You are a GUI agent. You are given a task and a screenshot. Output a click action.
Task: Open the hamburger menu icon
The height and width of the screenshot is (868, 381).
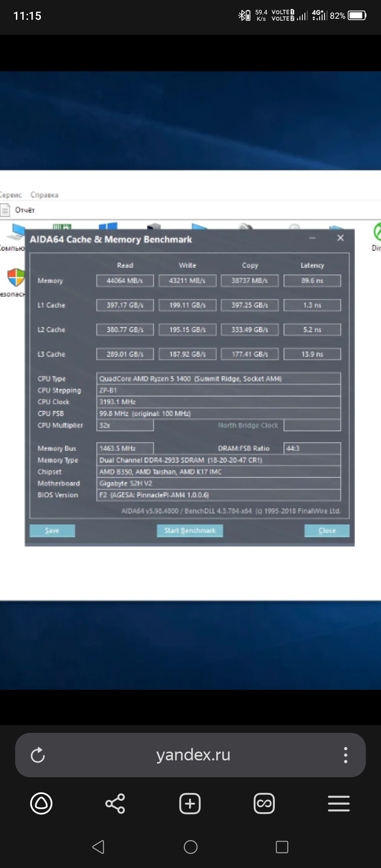(339, 803)
